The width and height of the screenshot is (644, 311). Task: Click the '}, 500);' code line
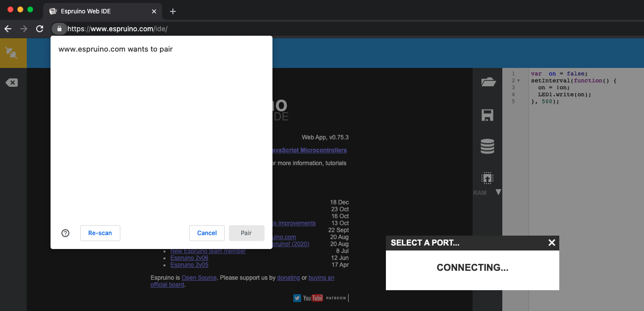(545, 101)
